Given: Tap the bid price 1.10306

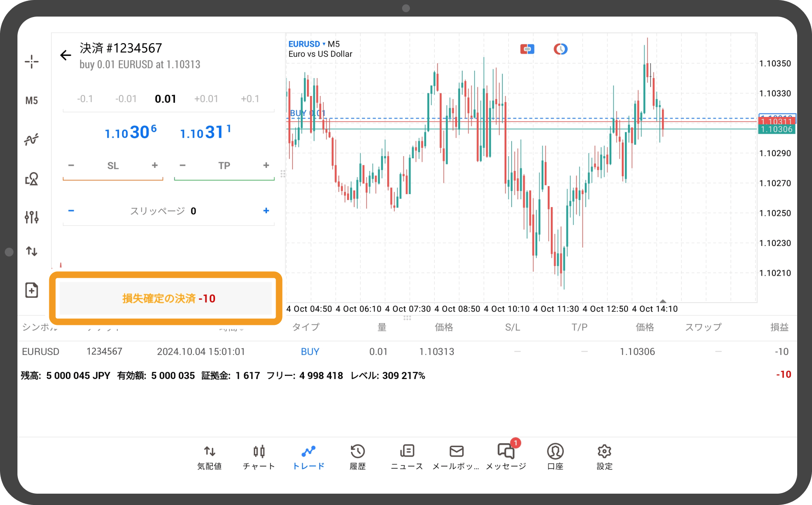Looking at the screenshot, I should pyautogui.click(x=130, y=132).
